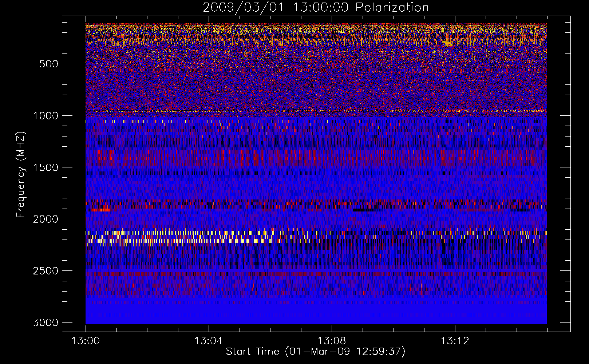Click the 1500 frequency tick label

[x=46, y=167]
